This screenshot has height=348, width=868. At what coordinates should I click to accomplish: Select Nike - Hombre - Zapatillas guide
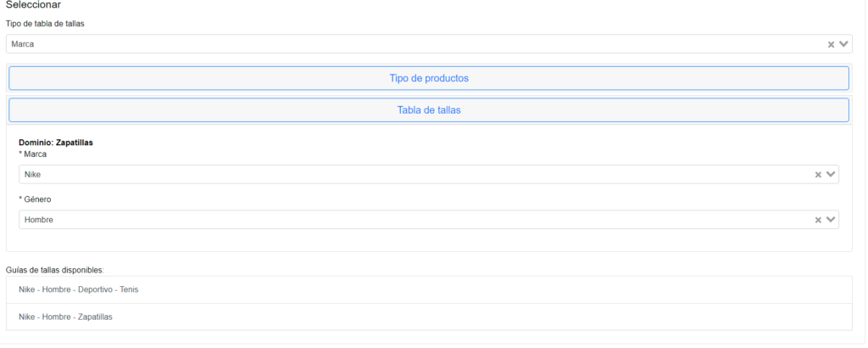[429, 317]
